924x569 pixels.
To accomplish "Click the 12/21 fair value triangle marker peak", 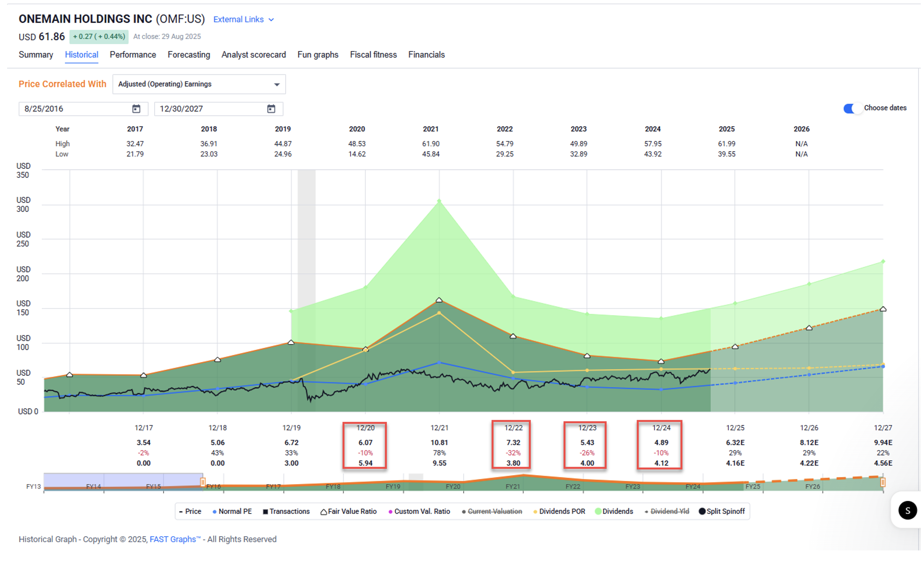I will click(x=439, y=300).
